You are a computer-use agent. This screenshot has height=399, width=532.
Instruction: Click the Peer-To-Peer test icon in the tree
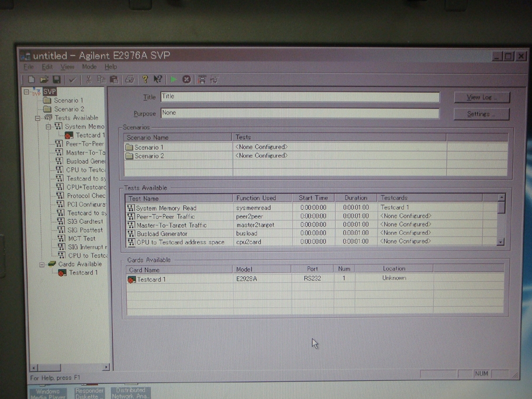58,144
